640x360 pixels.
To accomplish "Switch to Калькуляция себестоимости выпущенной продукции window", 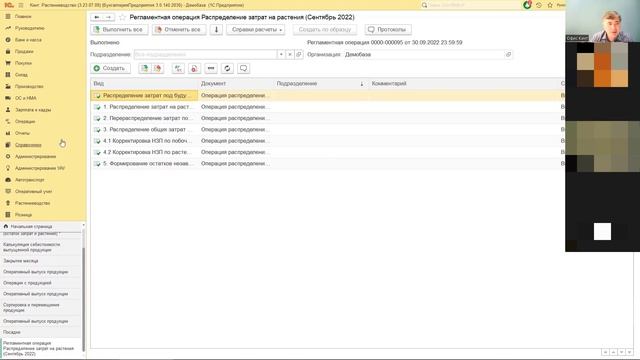I will pos(41,247).
